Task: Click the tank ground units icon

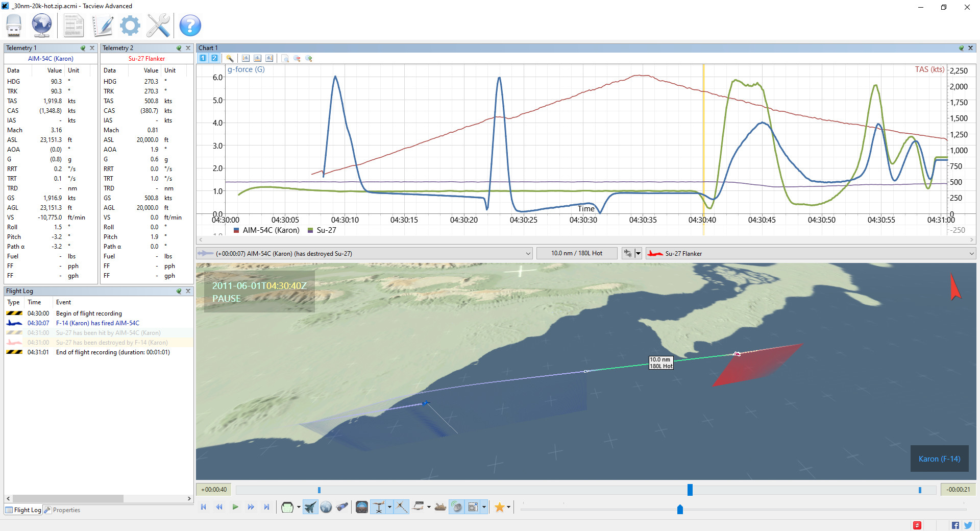Action: (x=440, y=507)
